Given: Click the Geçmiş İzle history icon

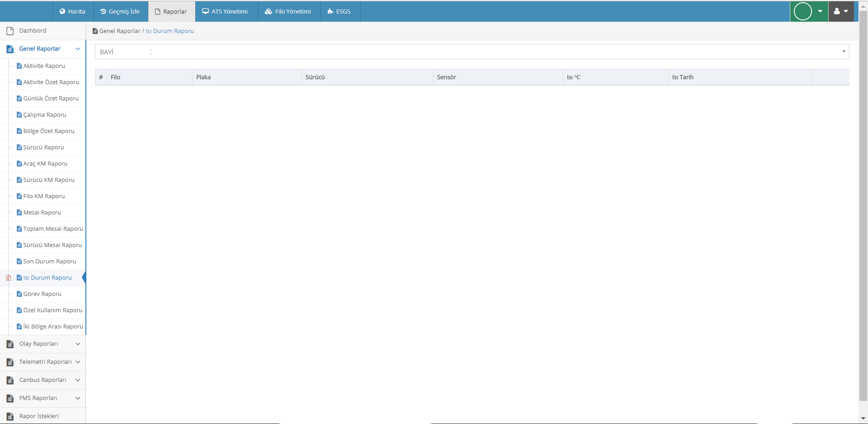Looking at the screenshot, I should (103, 11).
